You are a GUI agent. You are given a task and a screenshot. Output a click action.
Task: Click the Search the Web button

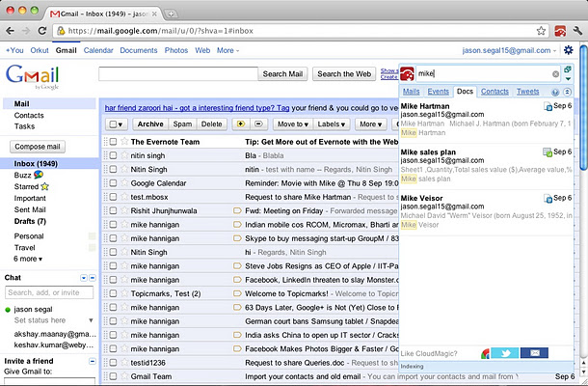344,74
